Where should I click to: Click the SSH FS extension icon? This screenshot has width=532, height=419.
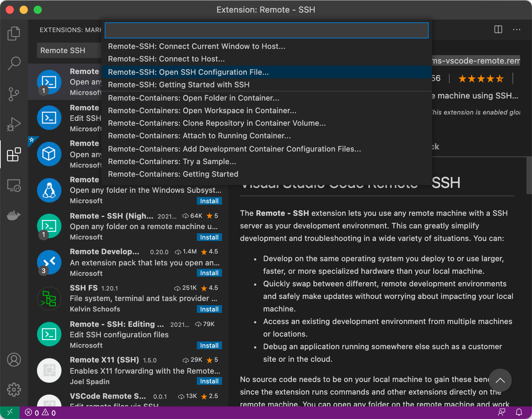(49, 299)
